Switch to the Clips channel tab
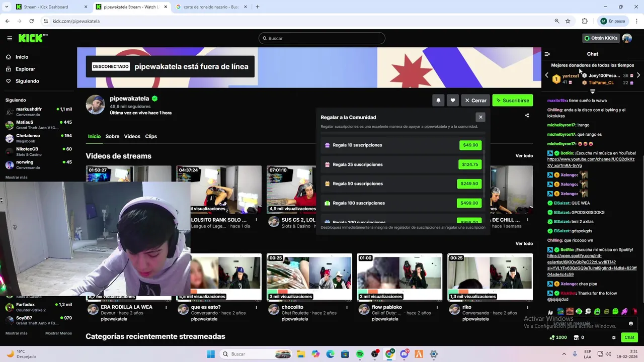The width and height of the screenshot is (644, 362). (151, 136)
